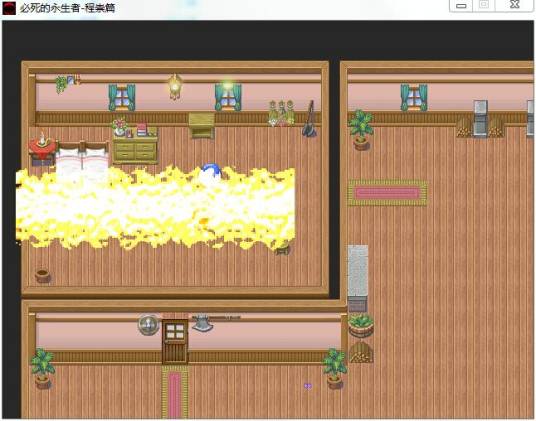Click the small wooden stool near flames

click(x=283, y=249)
